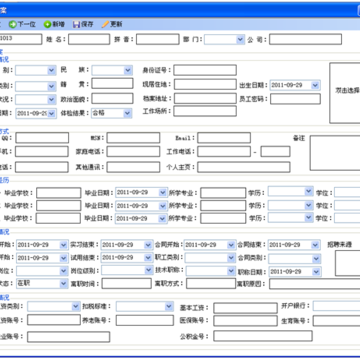Click the Email input field
The height and width of the screenshot is (360, 360).
coord(224,138)
